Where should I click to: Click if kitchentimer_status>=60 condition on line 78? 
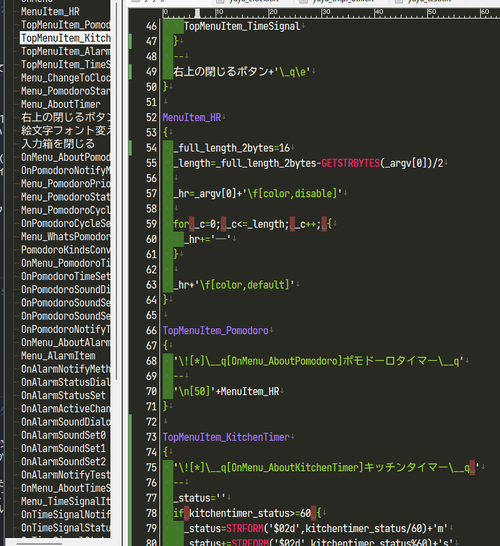242,513
